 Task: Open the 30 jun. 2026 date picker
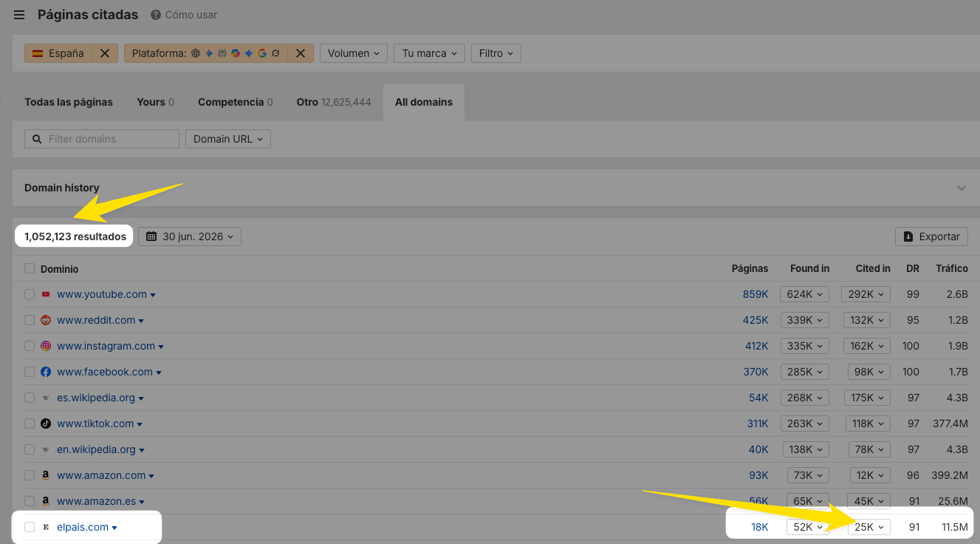(x=190, y=237)
